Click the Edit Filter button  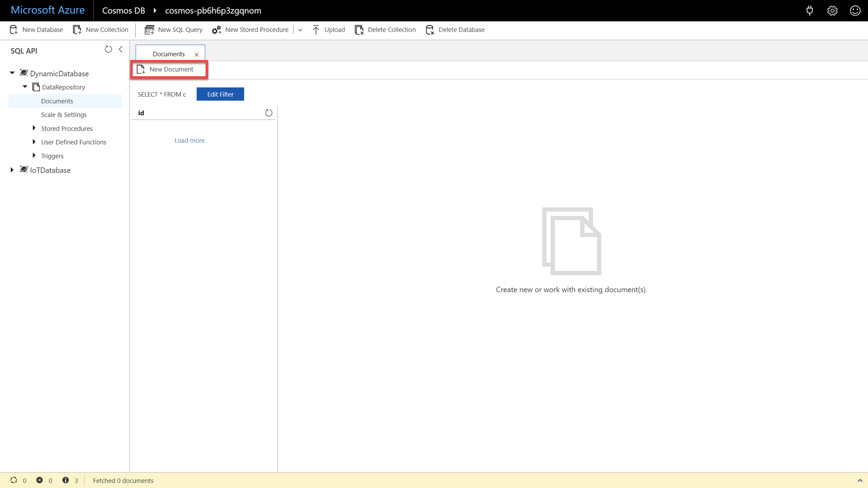coord(220,94)
